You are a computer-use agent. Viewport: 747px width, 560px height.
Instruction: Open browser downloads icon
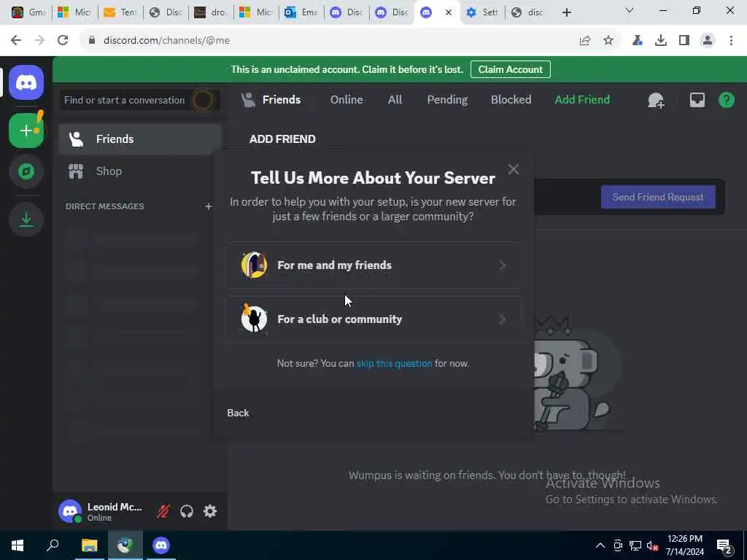pos(660,41)
